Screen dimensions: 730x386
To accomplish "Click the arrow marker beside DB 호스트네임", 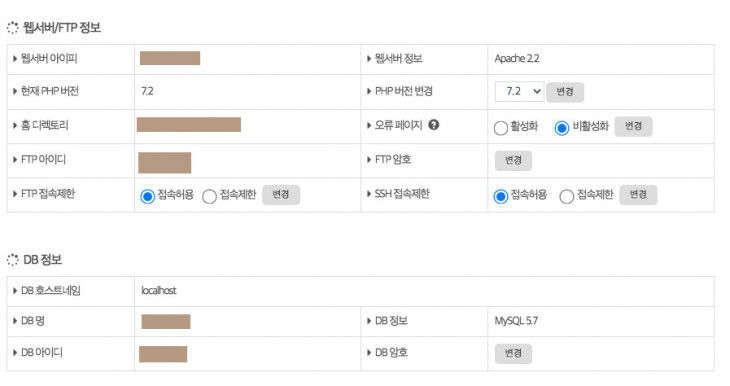I will point(15,291).
